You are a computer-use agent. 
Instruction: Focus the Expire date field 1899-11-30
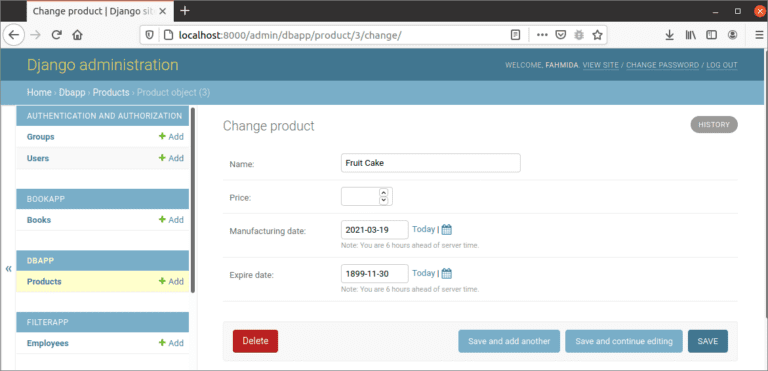pos(375,273)
